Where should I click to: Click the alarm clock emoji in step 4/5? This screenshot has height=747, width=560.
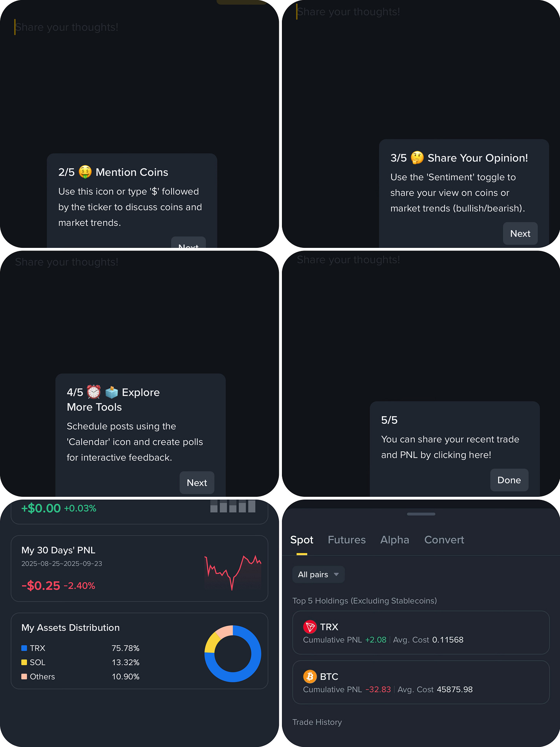click(93, 392)
